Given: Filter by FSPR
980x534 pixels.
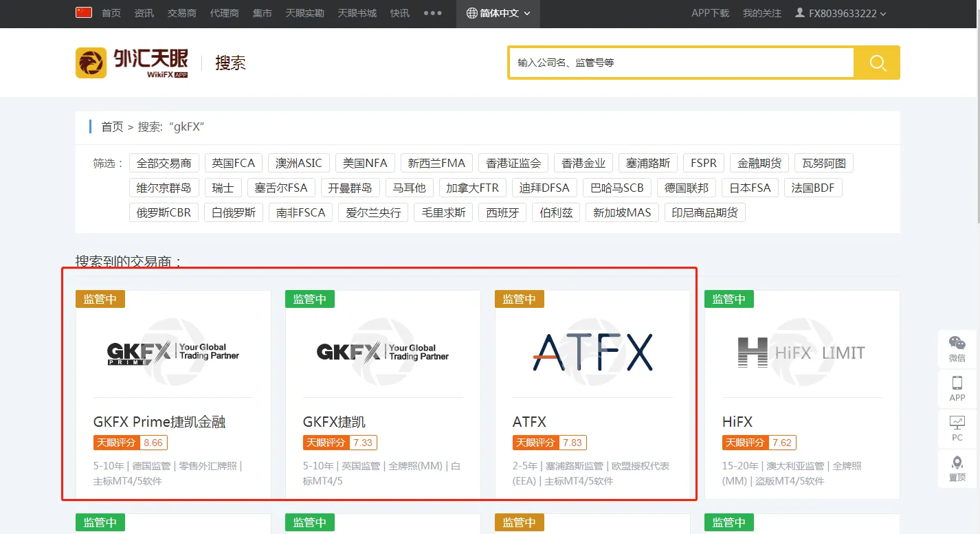Looking at the screenshot, I should tap(704, 163).
